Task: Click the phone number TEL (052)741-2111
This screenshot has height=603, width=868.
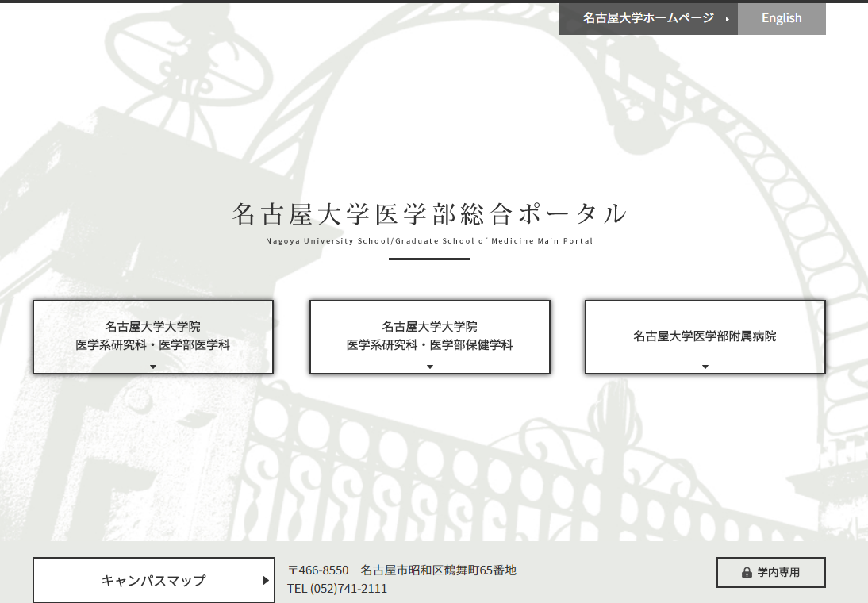Action: (x=337, y=588)
